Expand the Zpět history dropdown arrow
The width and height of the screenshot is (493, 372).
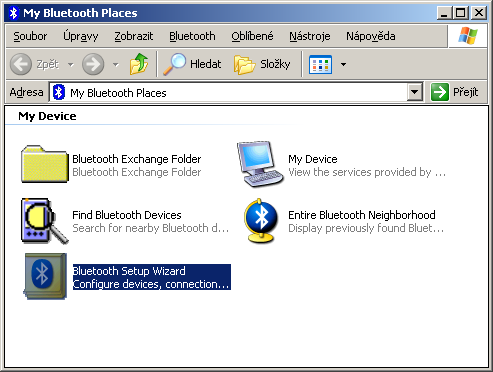(71, 64)
